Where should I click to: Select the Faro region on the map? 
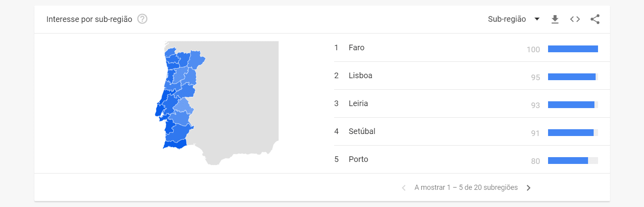[175, 144]
